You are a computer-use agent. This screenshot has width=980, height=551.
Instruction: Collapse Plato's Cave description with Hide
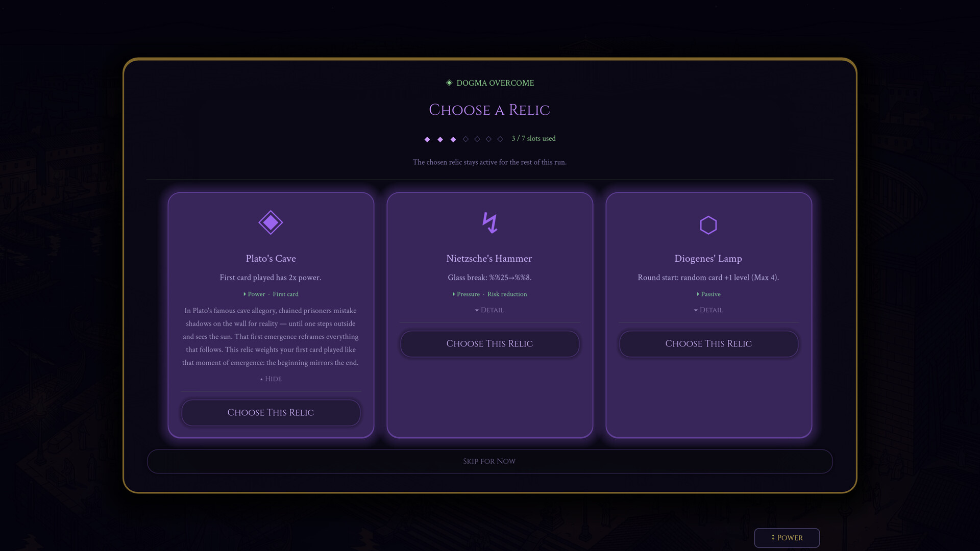pos(271,379)
